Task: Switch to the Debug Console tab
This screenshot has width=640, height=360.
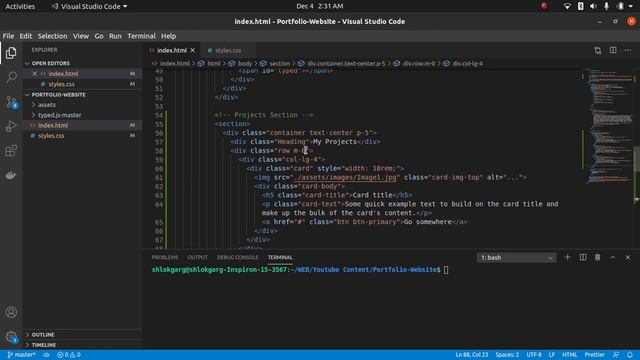Action: [238, 257]
